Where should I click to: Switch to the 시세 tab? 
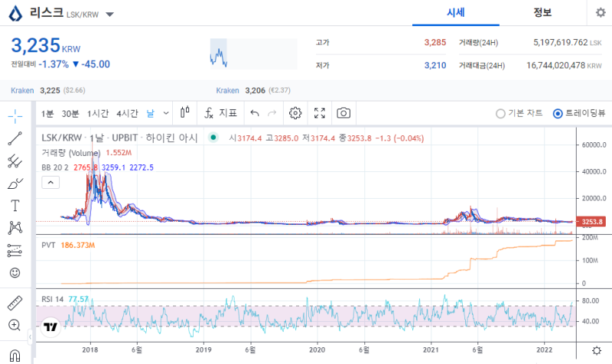[455, 12]
